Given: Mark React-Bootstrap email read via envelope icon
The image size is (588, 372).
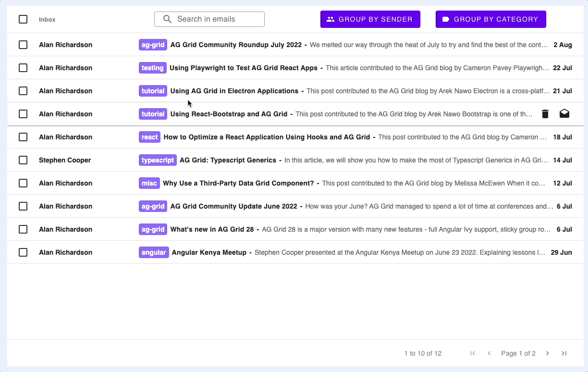Looking at the screenshot, I should (x=564, y=113).
